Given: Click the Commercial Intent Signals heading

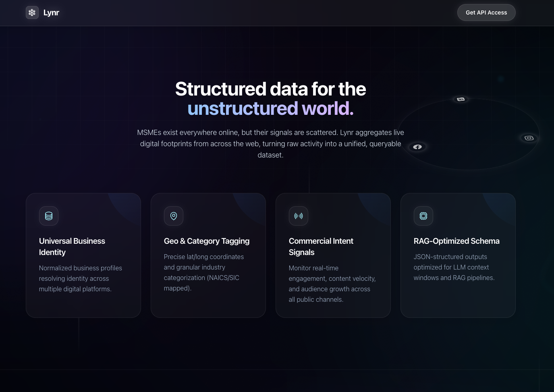Looking at the screenshot, I should [321, 246].
